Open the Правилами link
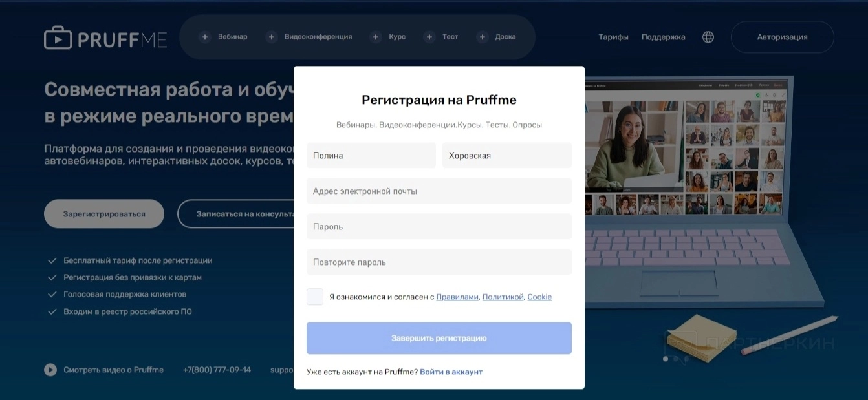 [457, 297]
